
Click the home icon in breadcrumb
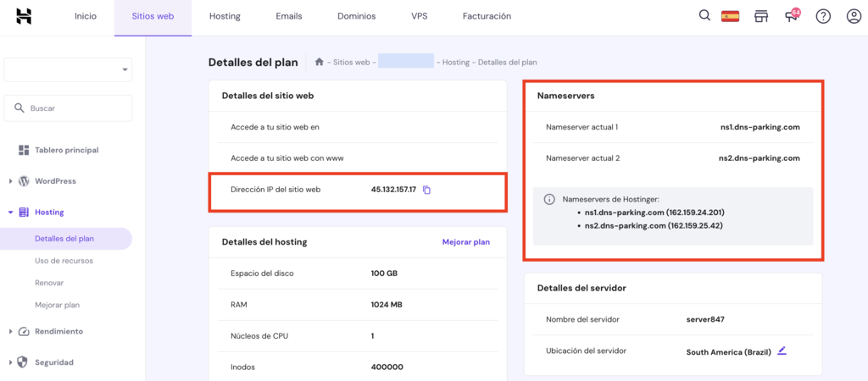pyautogui.click(x=320, y=62)
